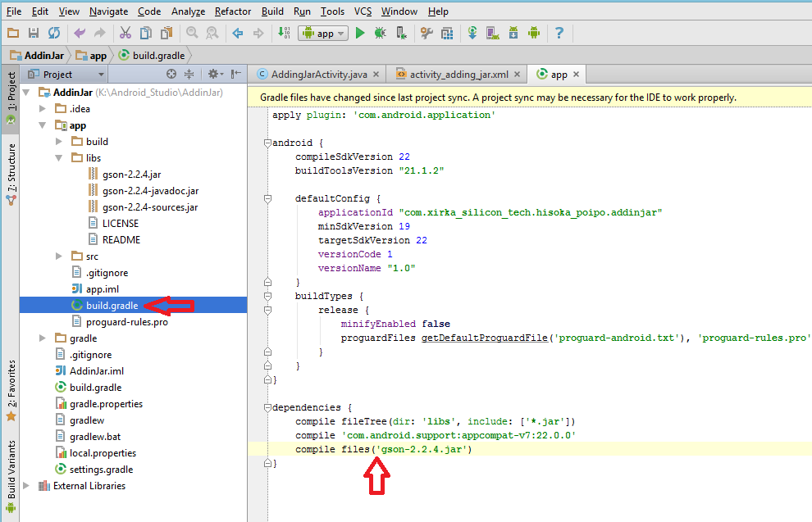812x522 pixels.
Task: Click the Copy icon in toolbar
Action: [x=146, y=33]
